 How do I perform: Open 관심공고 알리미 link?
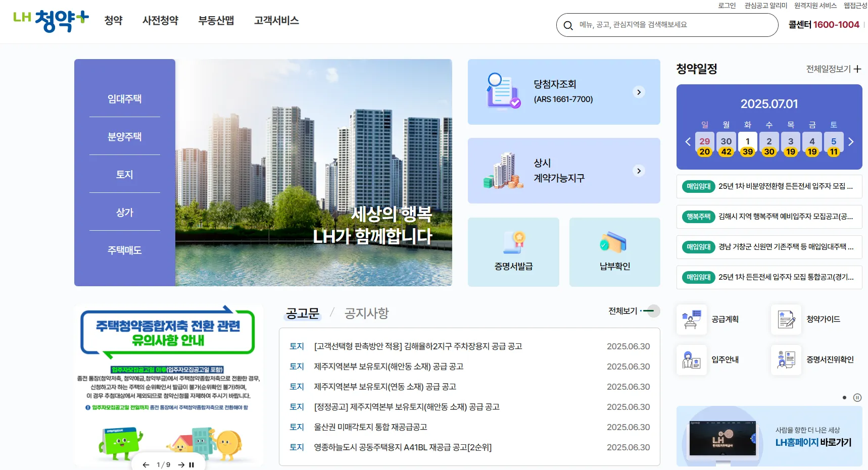click(x=766, y=6)
